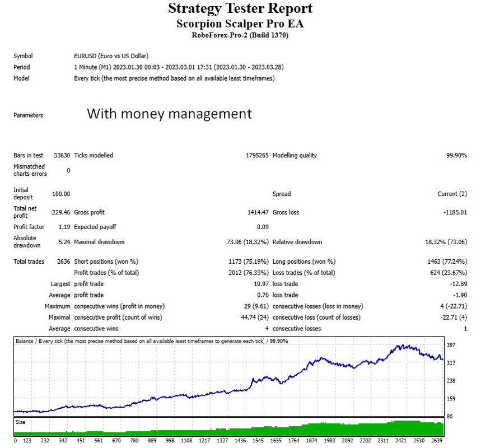Click the Profit factor value 1.19
Image resolution: width=481 pixels, height=448 pixels.
[x=64, y=227]
